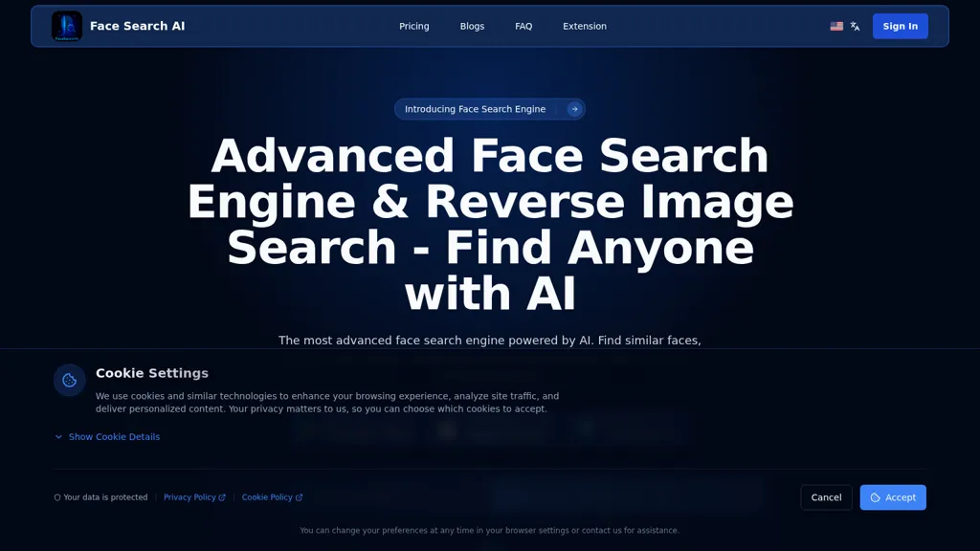Click the Face Search AI logo icon
The width and height of the screenshot is (980, 551).
click(x=67, y=26)
